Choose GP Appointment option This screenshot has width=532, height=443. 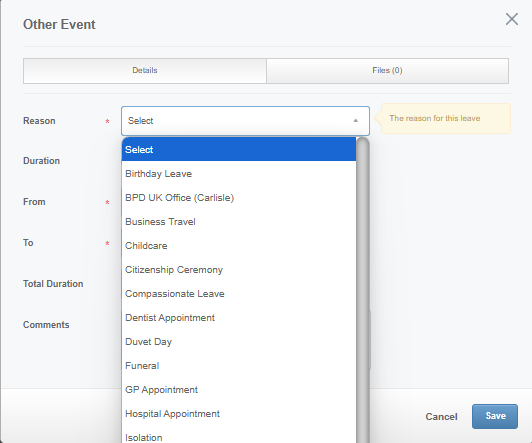[239, 390]
